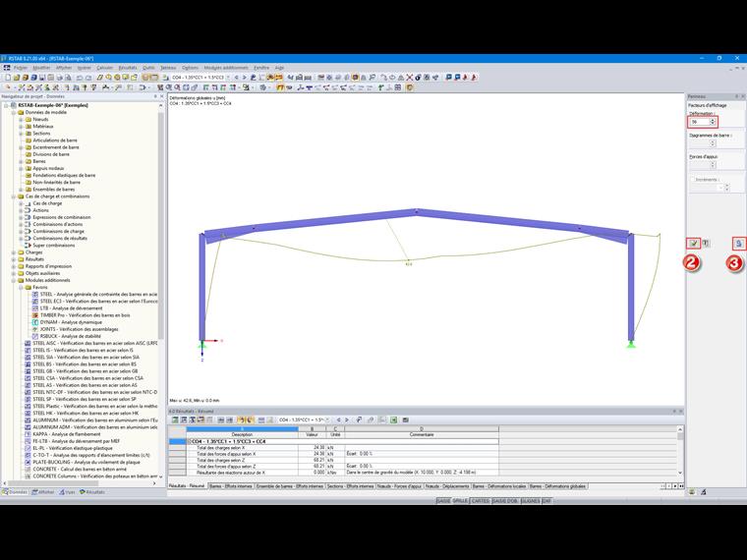The width and height of the screenshot is (747, 560).
Task: Click the Diagrammes de barre spinner
Action: pos(713,142)
